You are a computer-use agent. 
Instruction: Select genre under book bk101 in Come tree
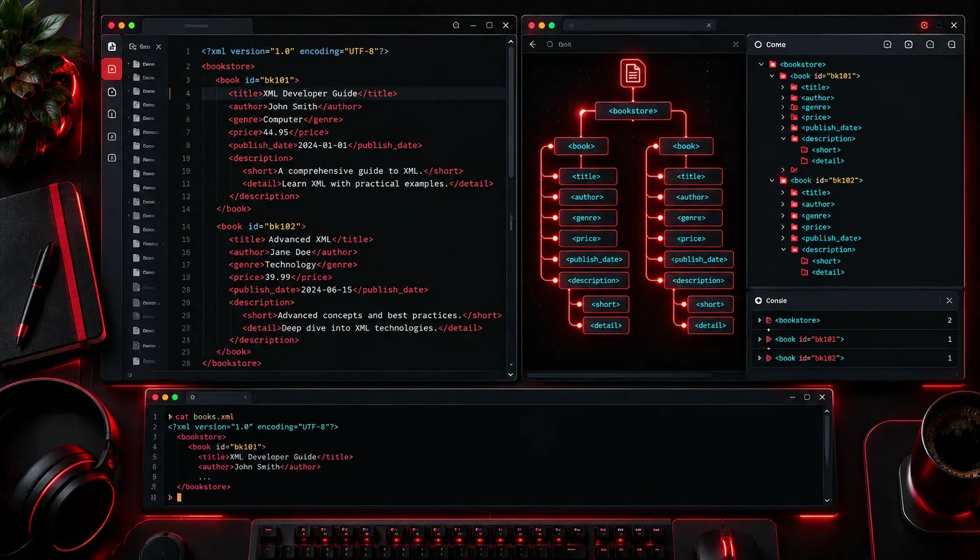816,108
